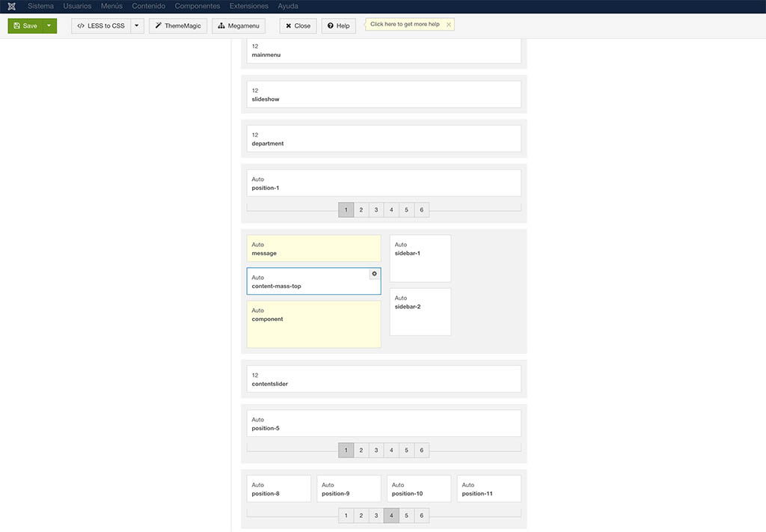Set position-8 row to 2 columns

click(361, 516)
